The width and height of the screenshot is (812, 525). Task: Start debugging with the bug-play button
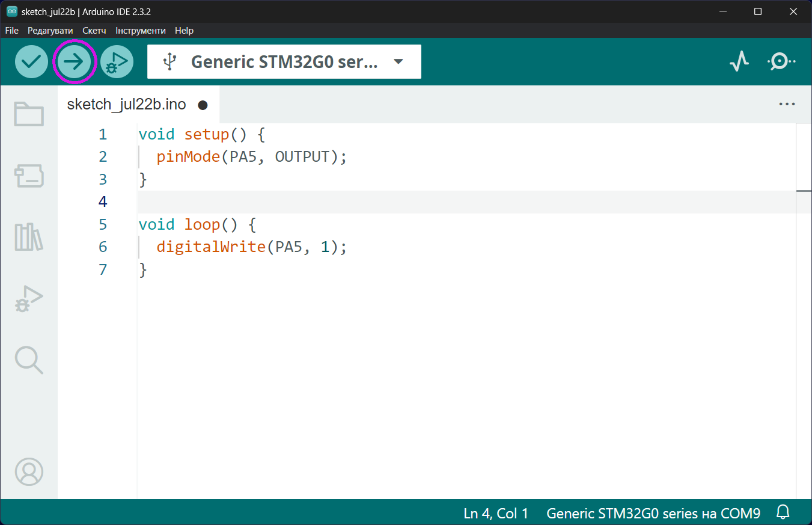pos(117,61)
